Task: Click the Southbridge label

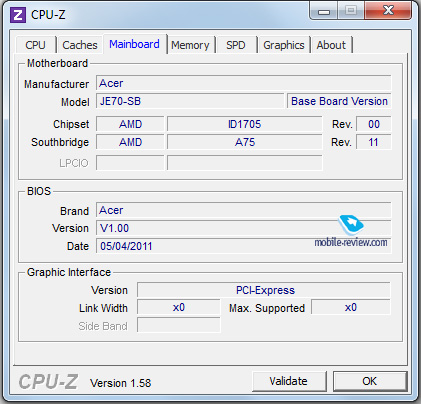Action: pos(60,142)
